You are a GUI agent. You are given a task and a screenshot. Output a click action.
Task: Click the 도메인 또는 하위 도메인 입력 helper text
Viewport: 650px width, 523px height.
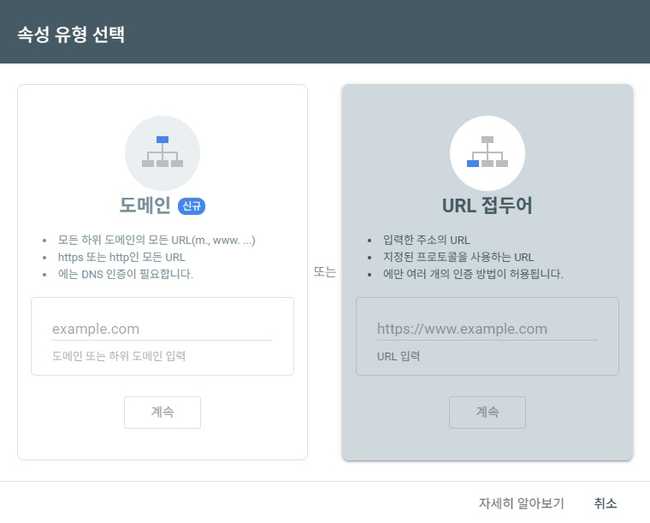pos(118,355)
